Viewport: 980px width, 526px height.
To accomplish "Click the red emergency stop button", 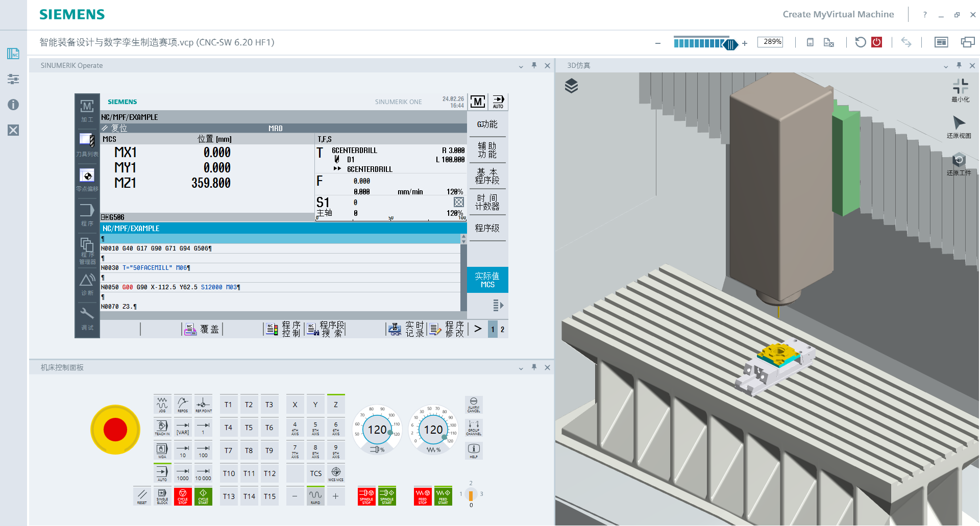I will tap(115, 430).
